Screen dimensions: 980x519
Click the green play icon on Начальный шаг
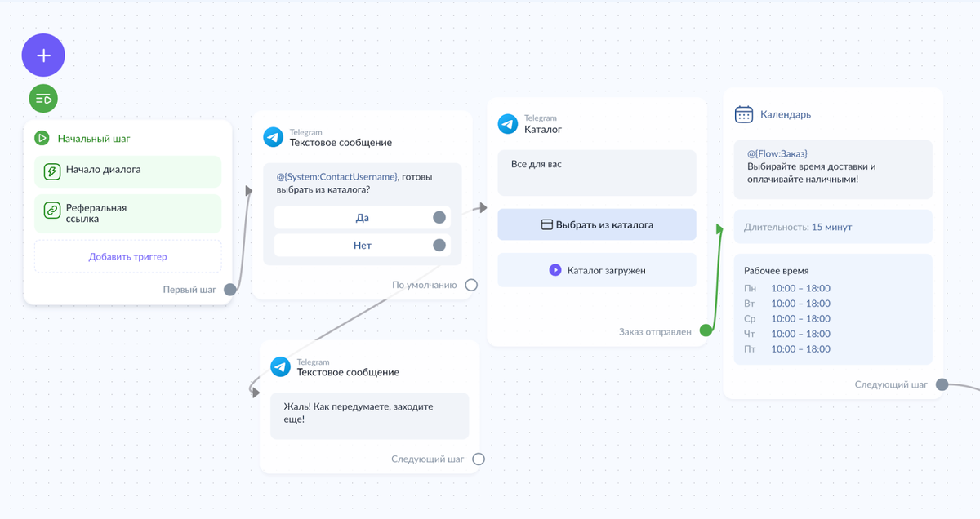pos(42,138)
